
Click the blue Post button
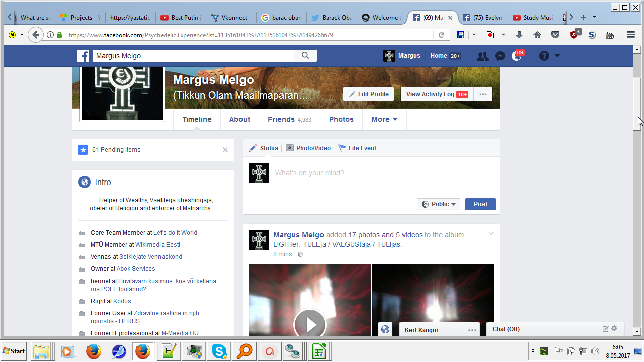(x=480, y=204)
